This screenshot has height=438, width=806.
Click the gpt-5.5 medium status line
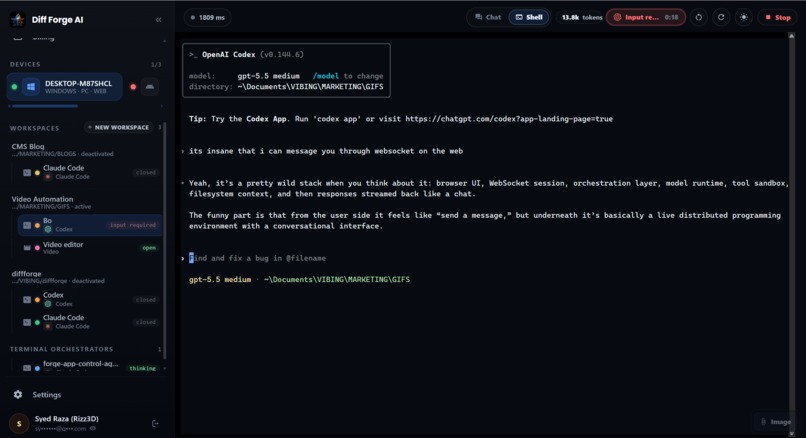[x=299, y=280]
